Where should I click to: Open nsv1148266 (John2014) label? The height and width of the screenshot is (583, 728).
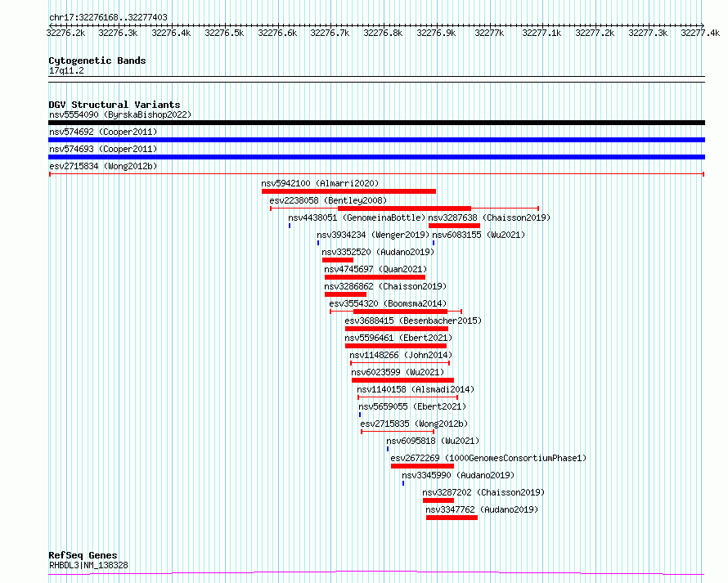click(x=401, y=355)
